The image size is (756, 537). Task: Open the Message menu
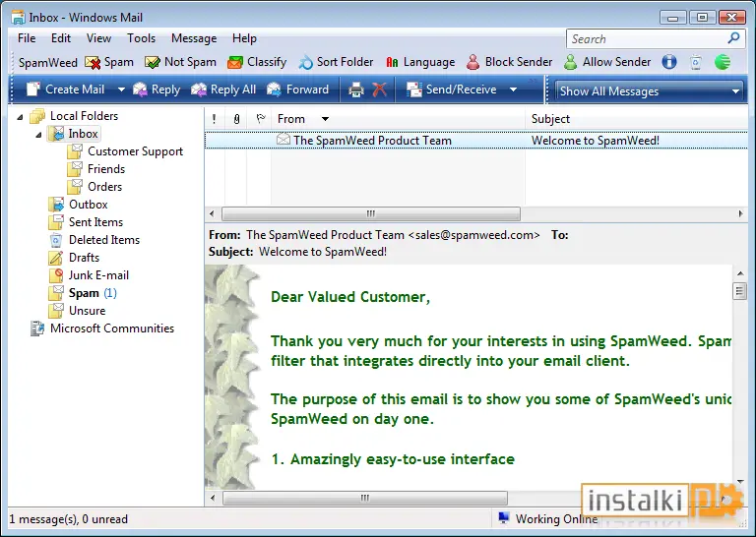(x=194, y=38)
